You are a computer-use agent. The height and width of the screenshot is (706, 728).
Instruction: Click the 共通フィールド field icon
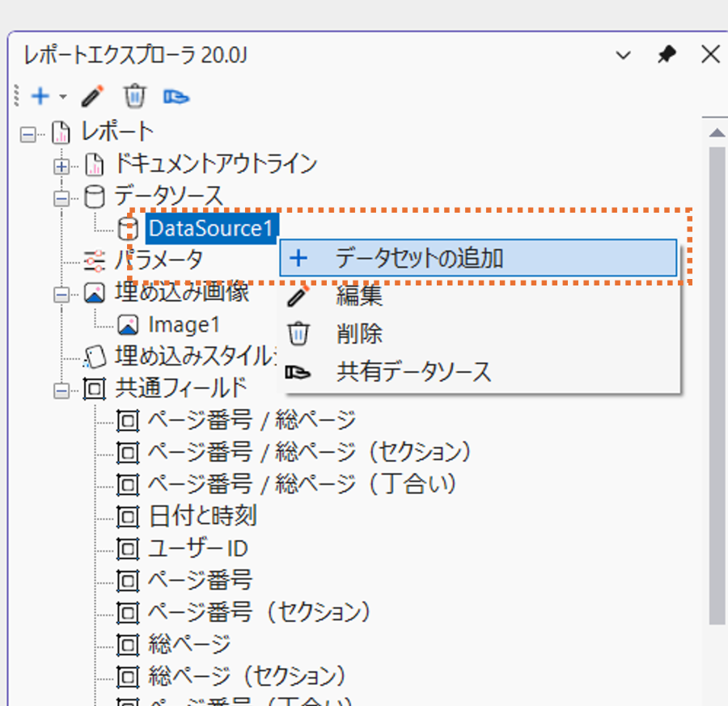[x=92, y=389]
